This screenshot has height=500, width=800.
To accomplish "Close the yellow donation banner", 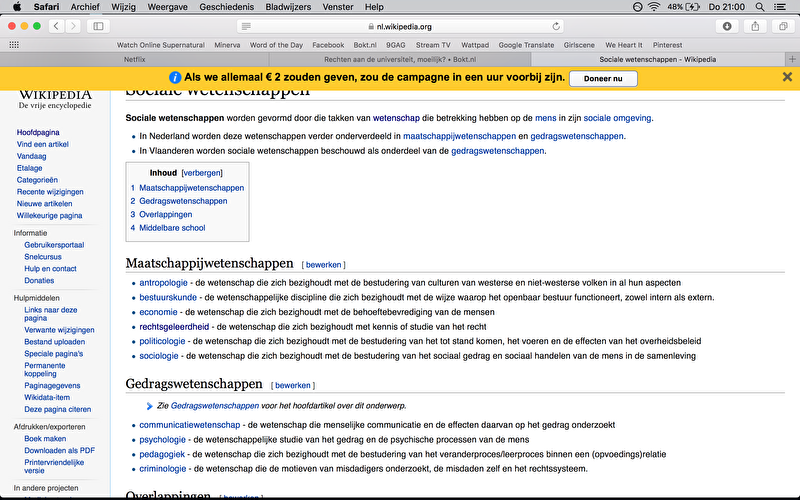I will pos(787,77).
